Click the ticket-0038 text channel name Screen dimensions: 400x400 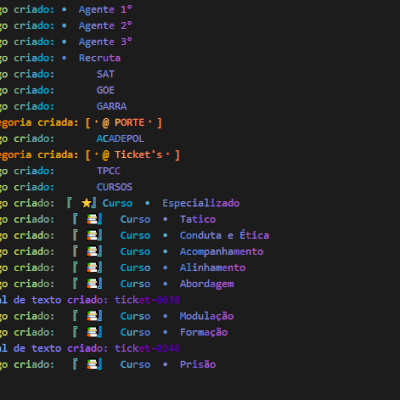point(147,300)
